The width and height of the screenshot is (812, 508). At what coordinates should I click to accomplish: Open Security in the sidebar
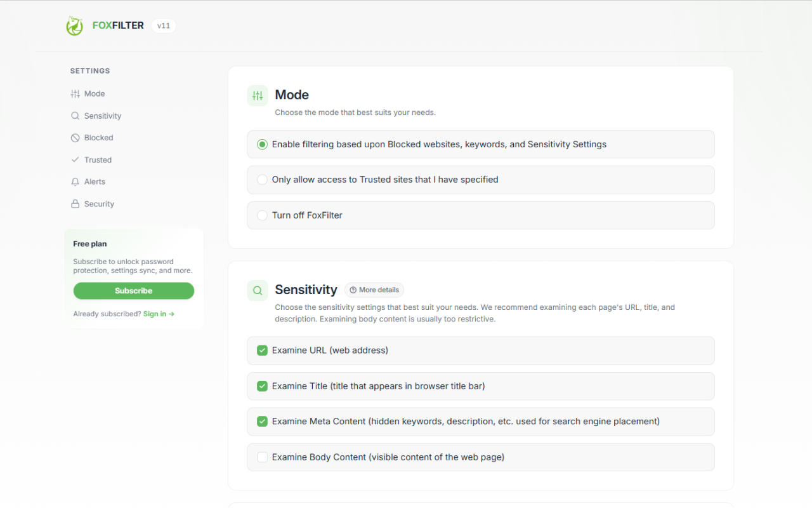[93, 204]
